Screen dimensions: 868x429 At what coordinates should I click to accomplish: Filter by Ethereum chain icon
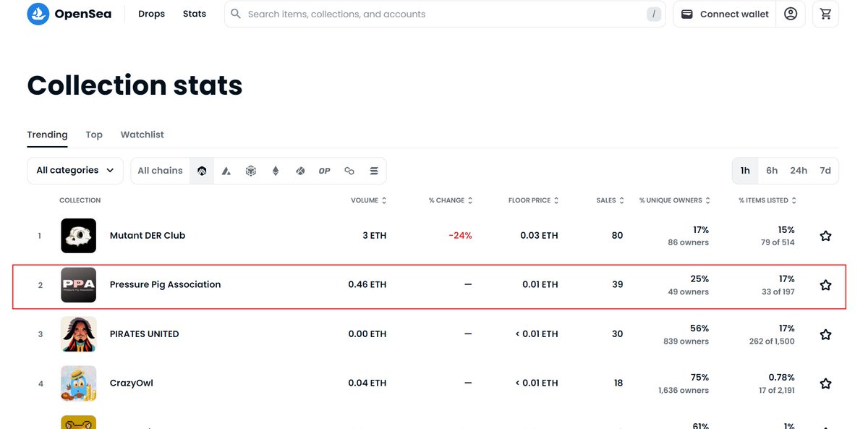coord(276,171)
